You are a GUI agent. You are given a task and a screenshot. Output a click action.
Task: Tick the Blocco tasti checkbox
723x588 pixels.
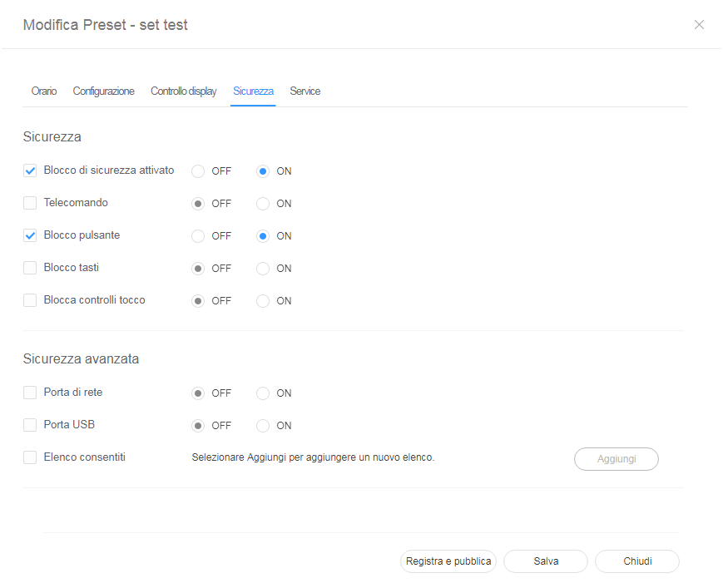click(x=30, y=268)
